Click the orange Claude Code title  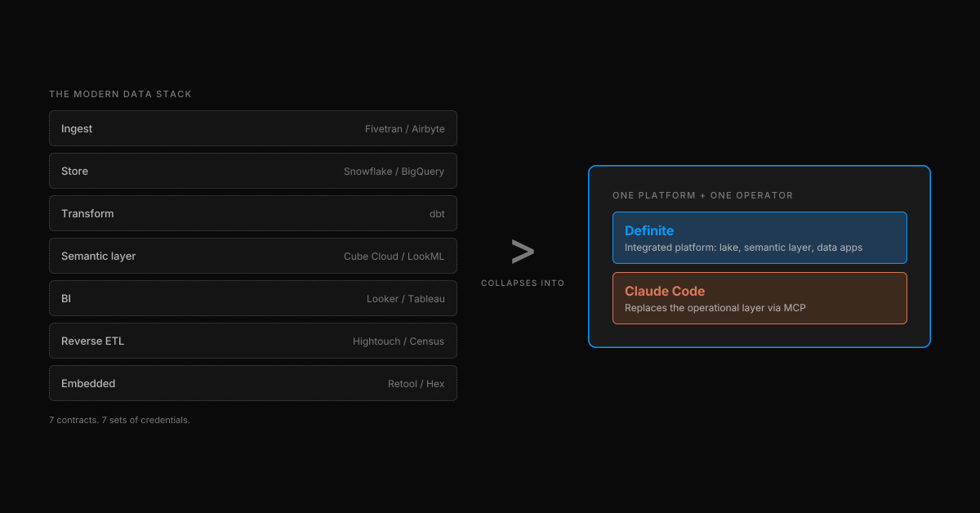pyautogui.click(x=665, y=292)
